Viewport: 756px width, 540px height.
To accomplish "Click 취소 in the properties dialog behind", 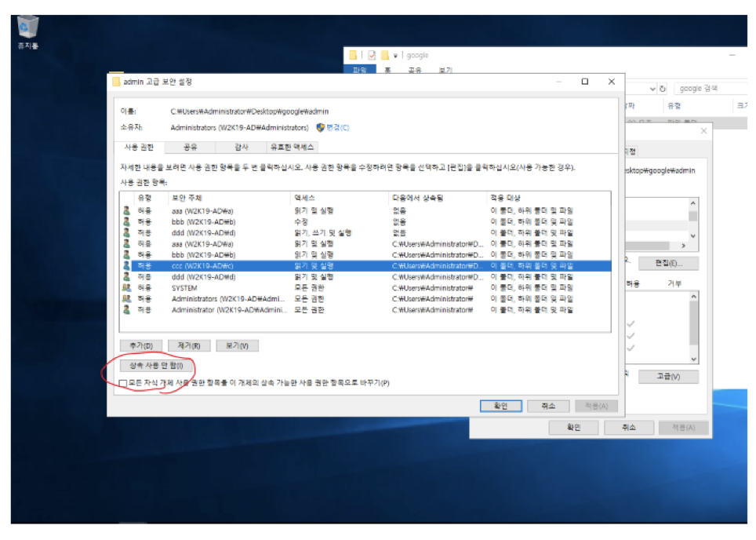I will tap(629, 428).
